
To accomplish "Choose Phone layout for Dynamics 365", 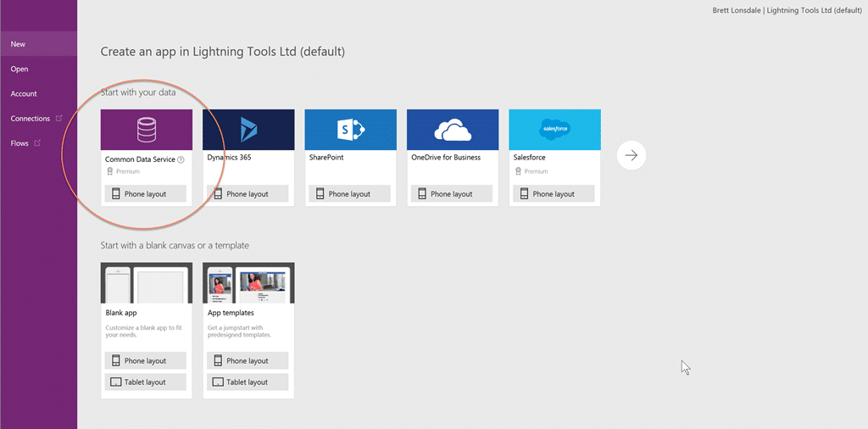I will (x=248, y=194).
